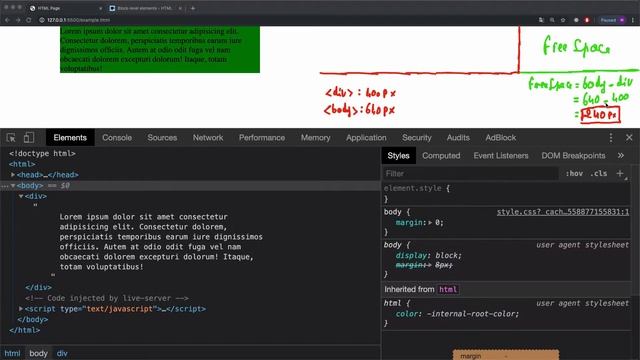Show more sidebar tabs with double chevron

(x=621, y=156)
